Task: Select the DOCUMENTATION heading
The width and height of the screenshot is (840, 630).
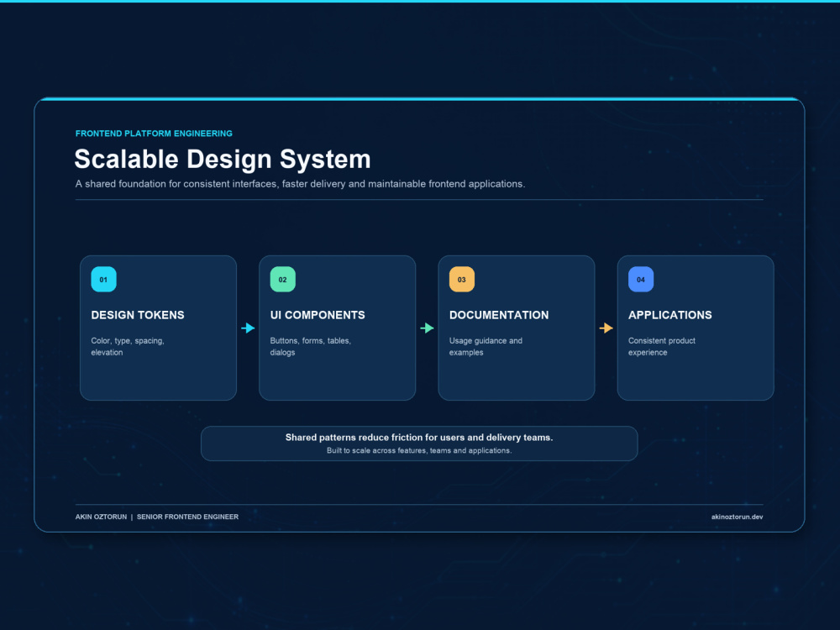Action: point(499,315)
